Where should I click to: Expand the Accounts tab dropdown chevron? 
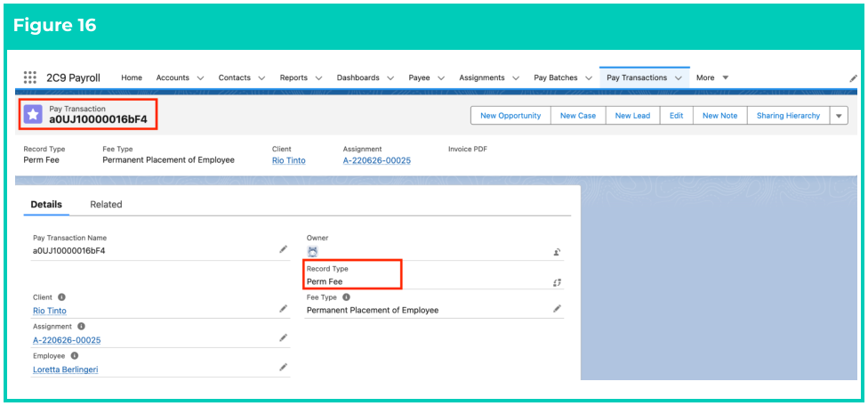click(200, 78)
